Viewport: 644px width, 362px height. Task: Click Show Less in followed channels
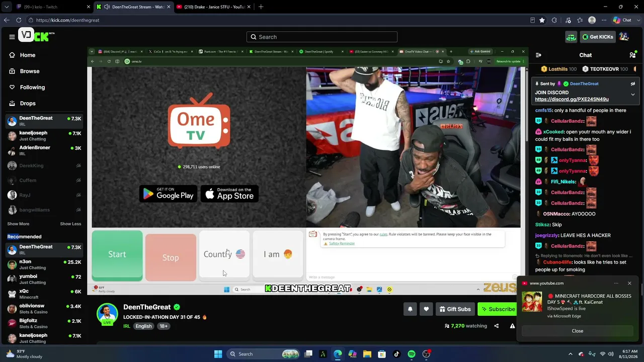pyautogui.click(x=70, y=224)
